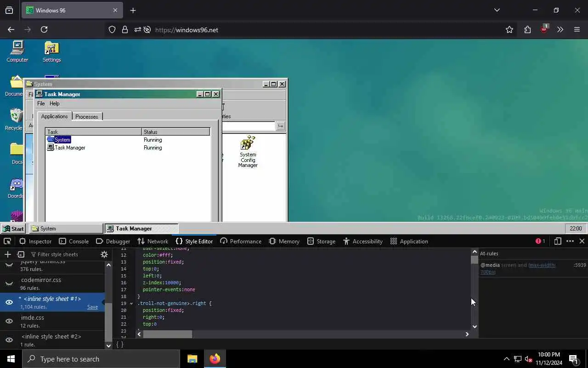Go back with the browser back arrow
Screen dimensions: 588x368
(11, 29)
